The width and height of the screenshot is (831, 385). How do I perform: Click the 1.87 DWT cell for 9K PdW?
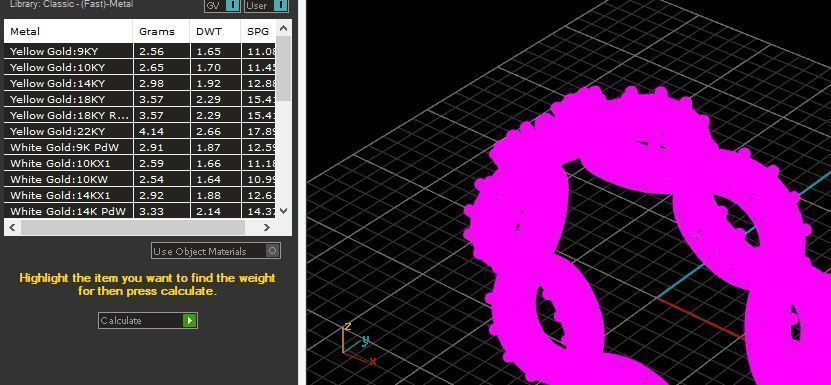pos(215,147)
